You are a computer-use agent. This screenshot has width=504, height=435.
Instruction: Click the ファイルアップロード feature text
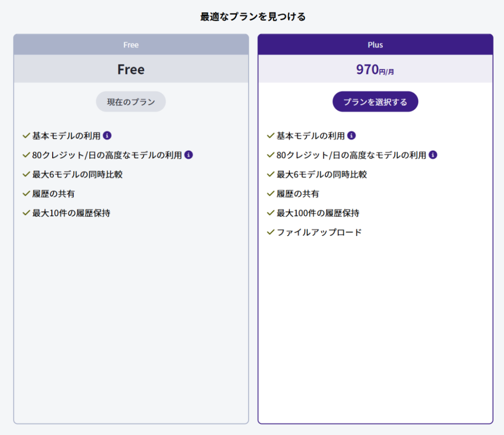pos(319,233)
